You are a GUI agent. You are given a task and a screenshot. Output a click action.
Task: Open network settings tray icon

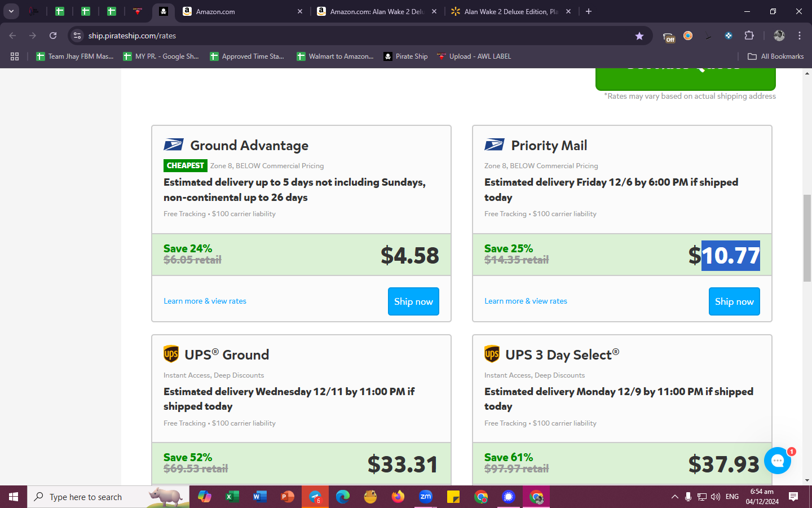pos(702,497)
